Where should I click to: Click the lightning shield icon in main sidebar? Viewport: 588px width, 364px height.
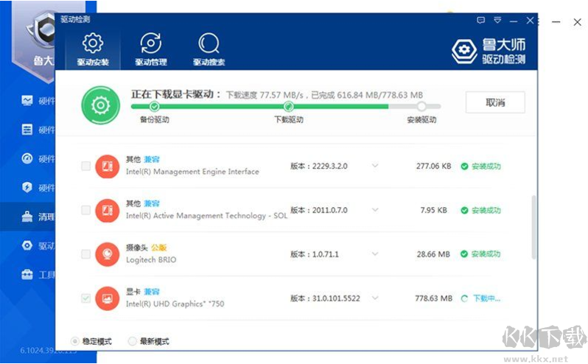click(x=27, y=187)
